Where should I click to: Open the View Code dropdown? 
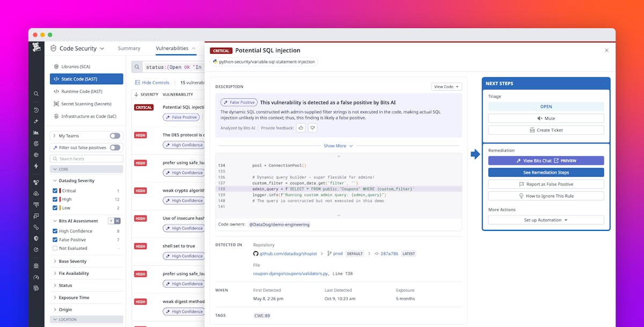point(446,86)
